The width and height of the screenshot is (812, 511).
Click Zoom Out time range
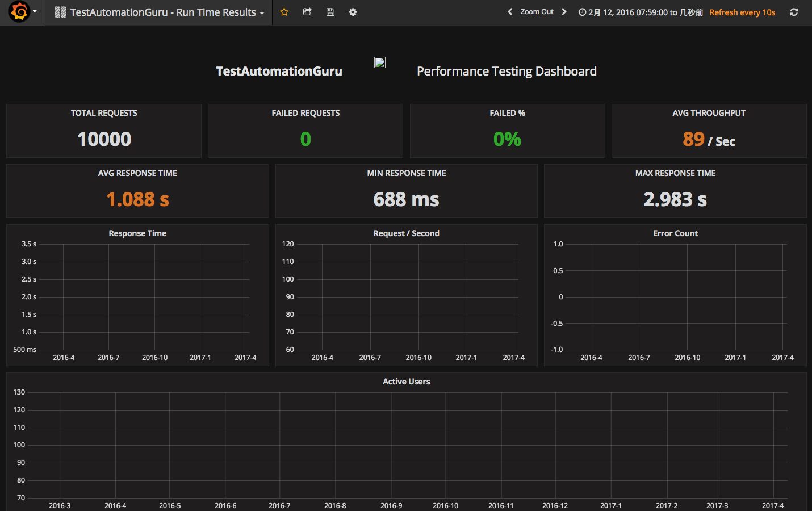pyautogui.click(x=537, y=12)
